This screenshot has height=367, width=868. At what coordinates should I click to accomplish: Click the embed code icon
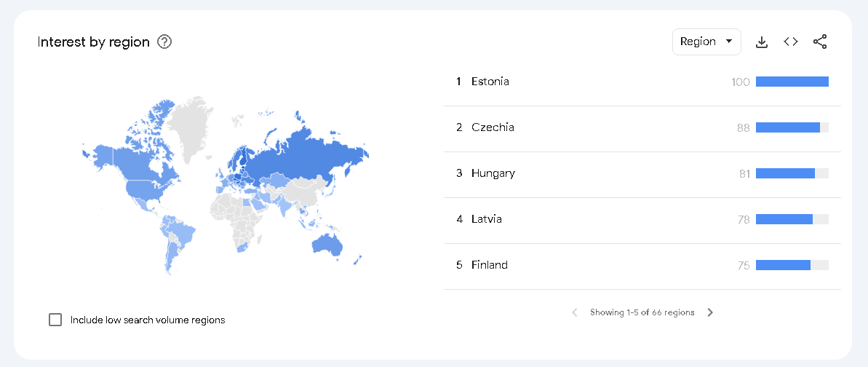click(x=791, y=42)
